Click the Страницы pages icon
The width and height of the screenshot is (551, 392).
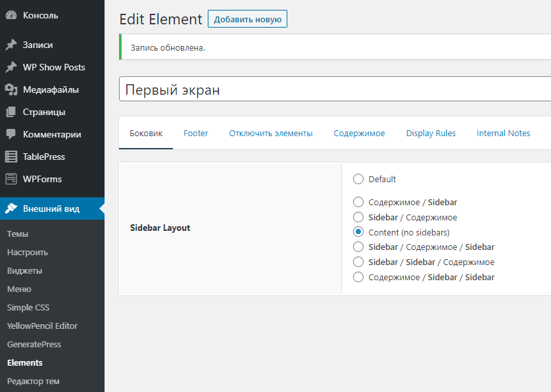click(x=11, y=112)
